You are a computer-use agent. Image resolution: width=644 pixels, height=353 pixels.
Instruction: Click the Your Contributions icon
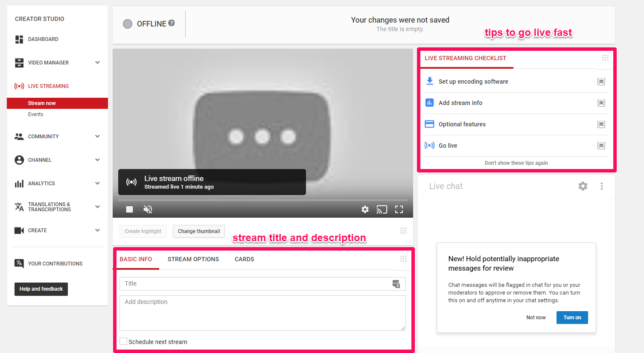click(19, 263)
